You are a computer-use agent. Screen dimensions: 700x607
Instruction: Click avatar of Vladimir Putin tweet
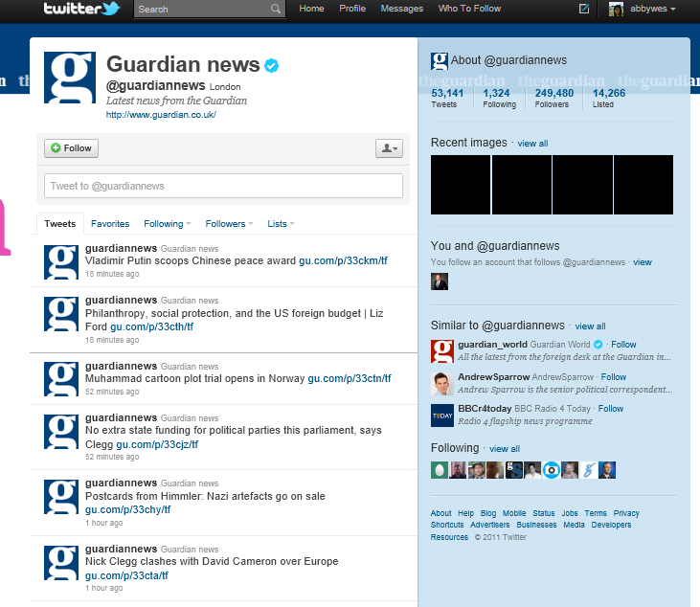click(61, 262)
